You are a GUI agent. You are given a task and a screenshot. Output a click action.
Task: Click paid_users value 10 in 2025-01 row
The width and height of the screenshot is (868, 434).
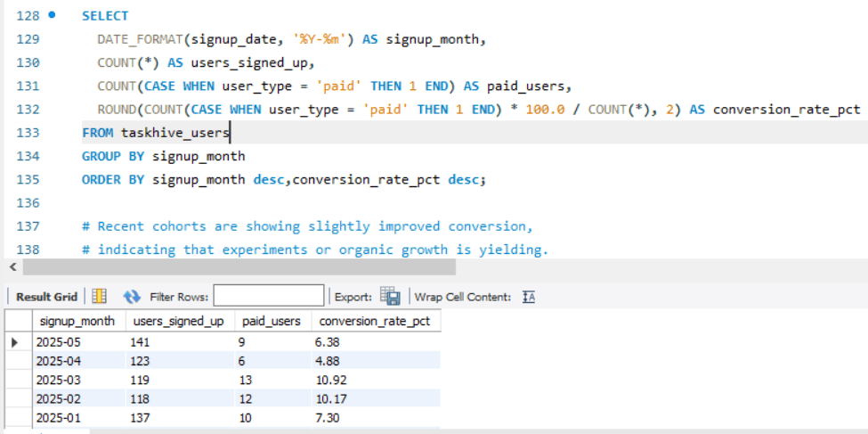click(x=273, y=417)
